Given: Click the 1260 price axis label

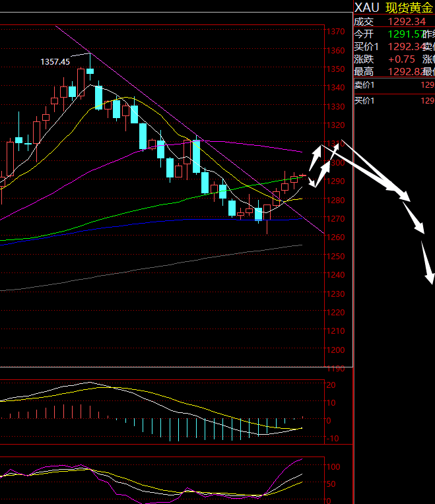Looking at the screenshot, I should pyautogui.click(x=335, y=237).
